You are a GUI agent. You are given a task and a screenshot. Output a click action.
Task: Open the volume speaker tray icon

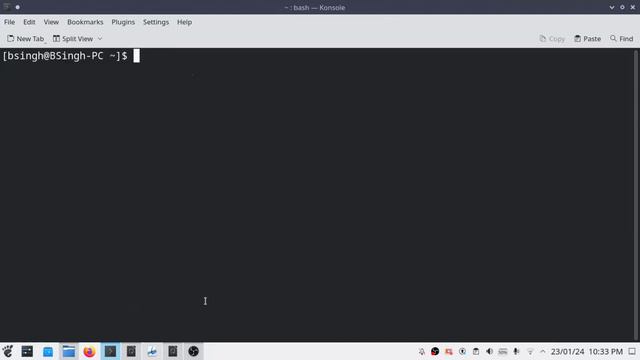point(489,351)
